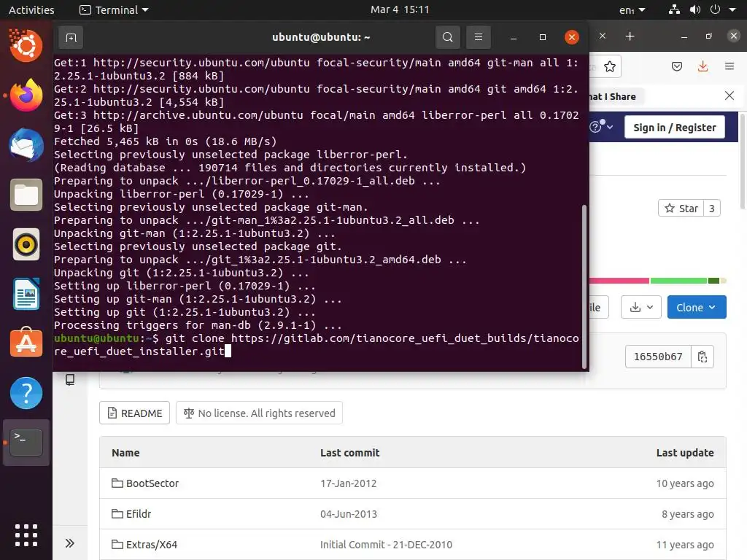Open the Firefox application menu

[x=729, y=66]
